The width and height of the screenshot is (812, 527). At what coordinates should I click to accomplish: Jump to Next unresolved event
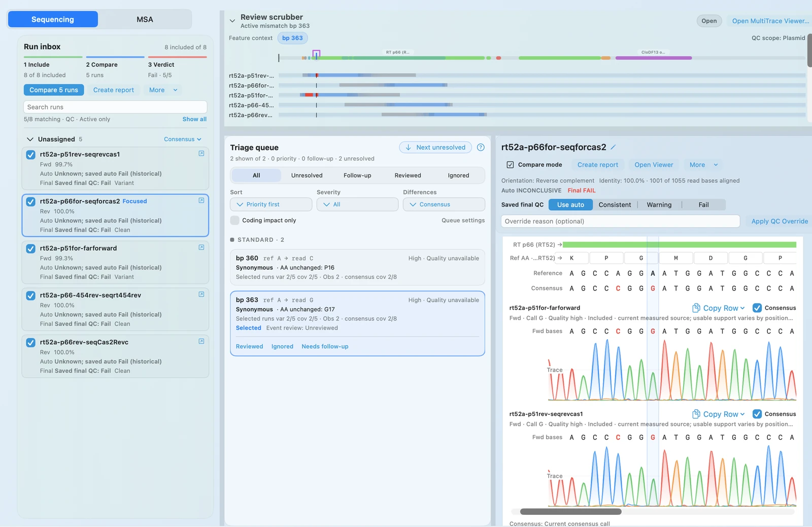pos(435,147)
